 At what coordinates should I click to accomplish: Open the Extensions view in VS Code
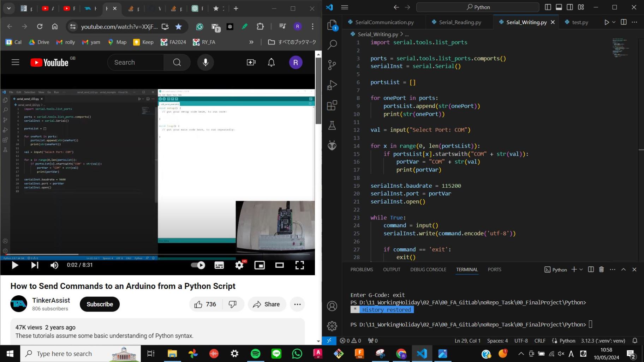pos(332,105)
